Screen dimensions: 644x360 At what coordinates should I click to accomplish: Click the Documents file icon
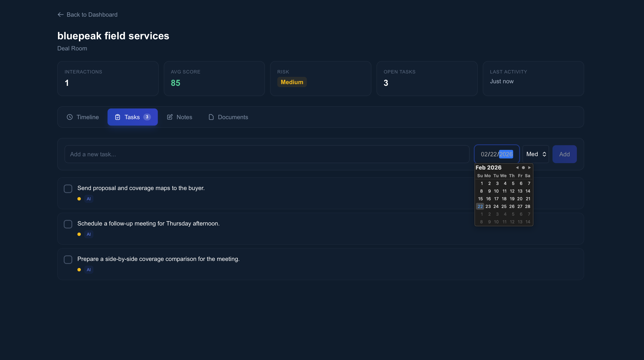point(211,117)
